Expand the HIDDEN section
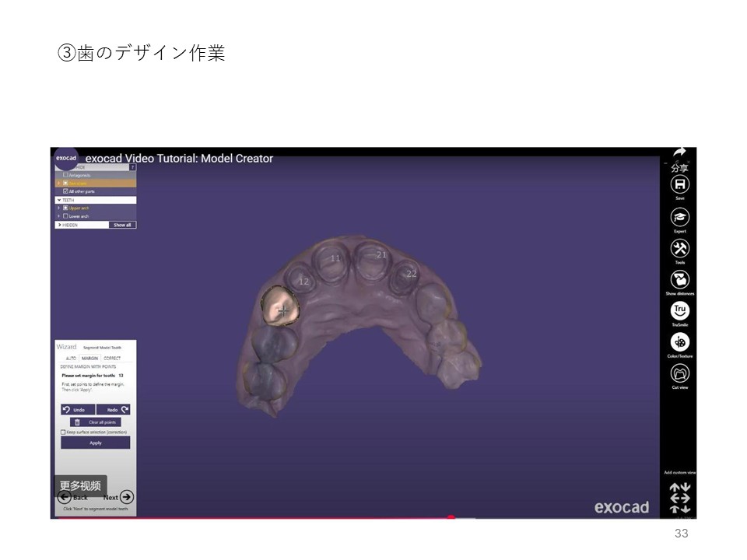The image size is (747, 560). [x=59, y=225]
